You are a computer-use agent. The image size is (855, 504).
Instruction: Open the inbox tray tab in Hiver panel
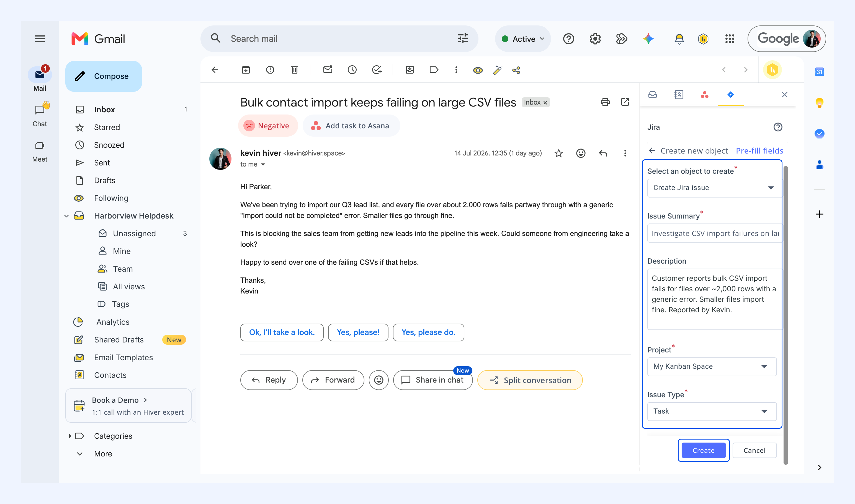pos(652,95)
